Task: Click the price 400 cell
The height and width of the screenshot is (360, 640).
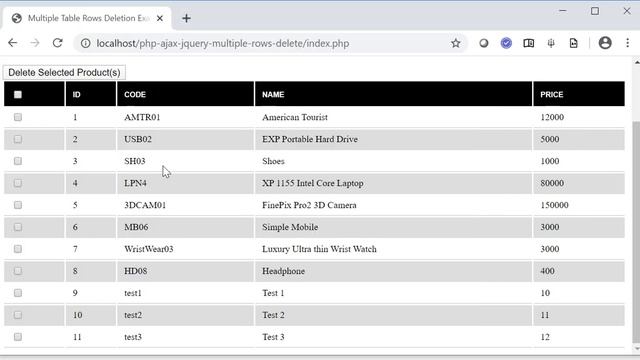Action: [579, 271]
